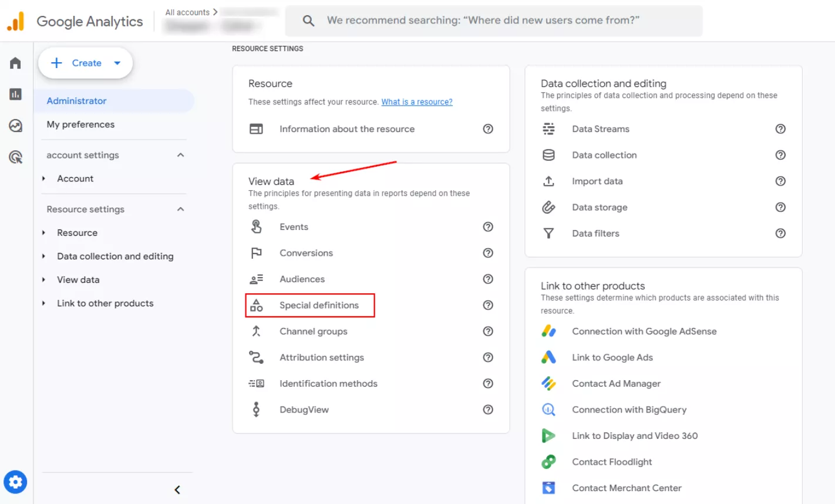Image resolution: width=835 pixels, height=504 pixels.
Task: Click the Google AdSense logo icon
Action: click(x=548, y=332)
